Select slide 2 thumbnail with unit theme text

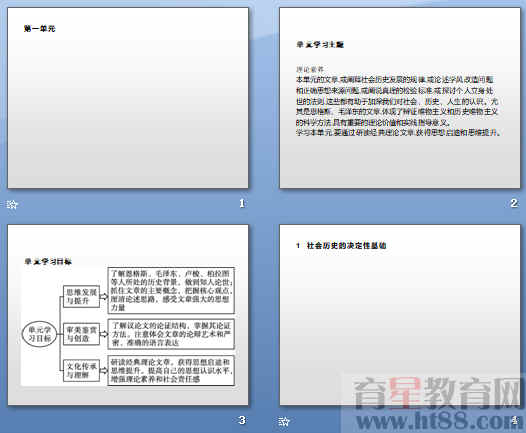400,98
